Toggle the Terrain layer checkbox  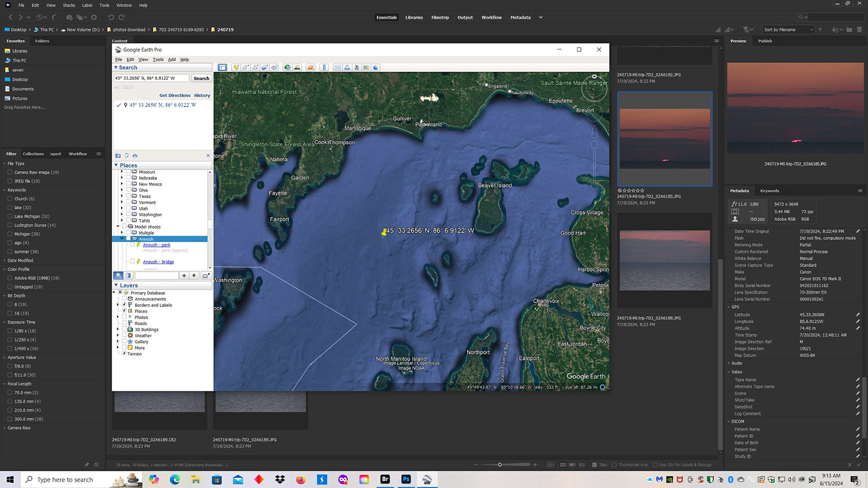[x=124, y=353]
